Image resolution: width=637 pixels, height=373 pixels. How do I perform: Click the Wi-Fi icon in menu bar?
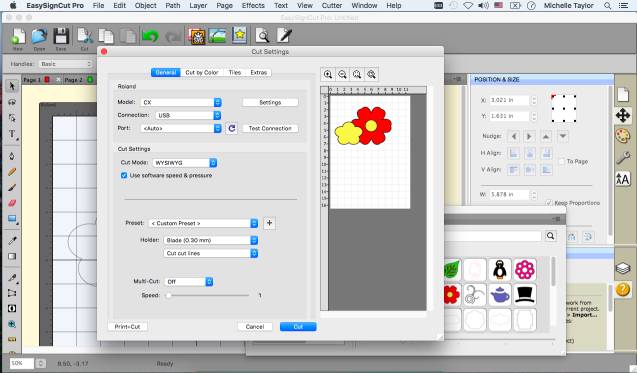pyautogui.click(x=468, y=6)
